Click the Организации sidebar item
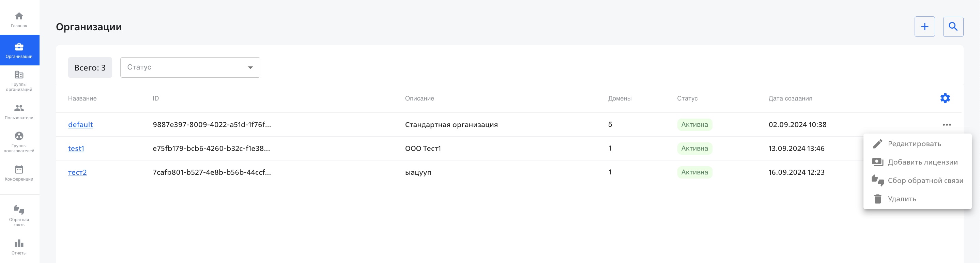 (19, 50)
